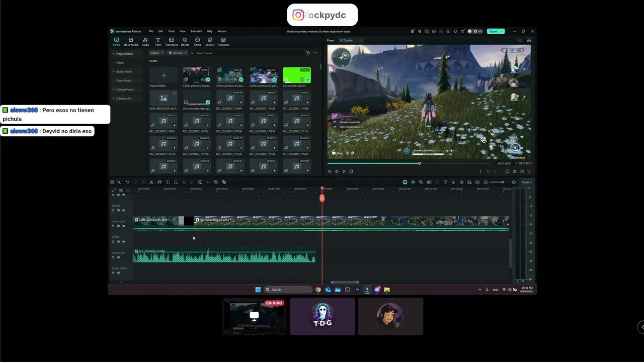Screen dimensions: 644x362
Task: Click the scissors split tool in timeline toolbar
Action: tap(151, 182)
